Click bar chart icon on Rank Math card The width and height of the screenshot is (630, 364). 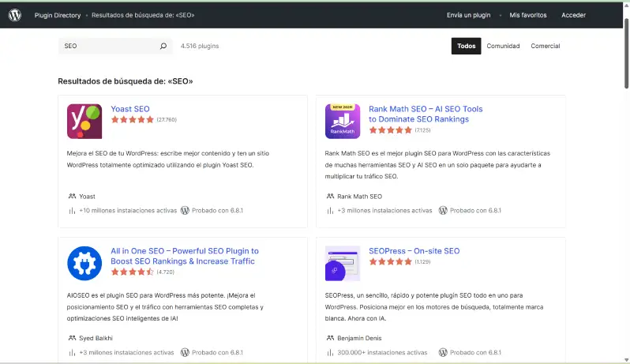330,211
